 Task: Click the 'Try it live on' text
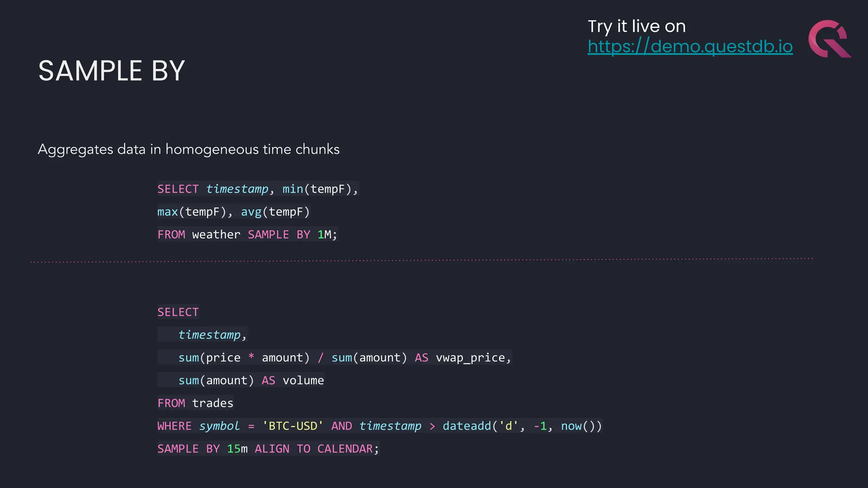click(636, 26)
